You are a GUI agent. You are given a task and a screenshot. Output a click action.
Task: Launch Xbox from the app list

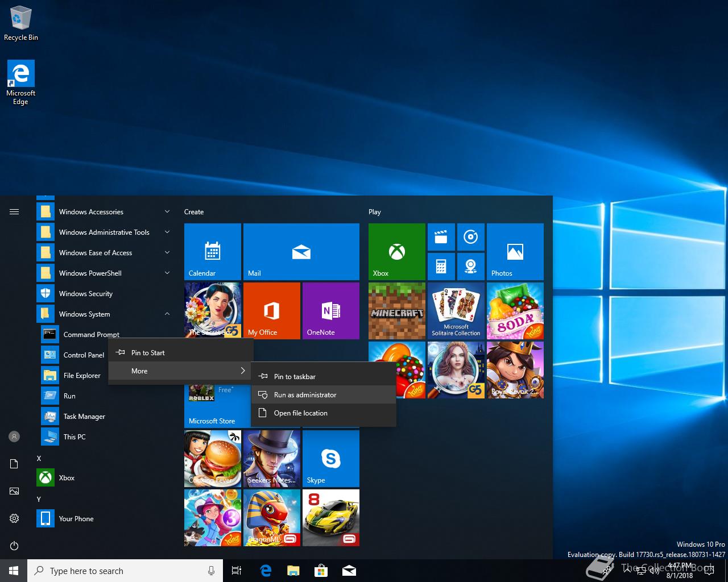106,478
